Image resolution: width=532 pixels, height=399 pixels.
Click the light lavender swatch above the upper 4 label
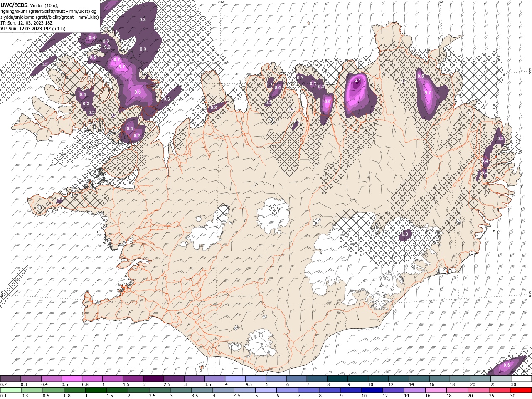pos(235,379)
